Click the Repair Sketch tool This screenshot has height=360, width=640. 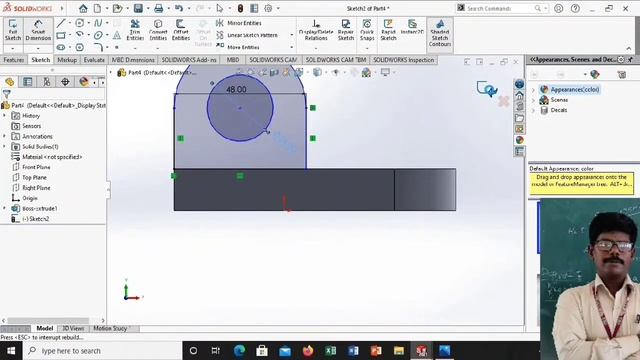(346, 30)
